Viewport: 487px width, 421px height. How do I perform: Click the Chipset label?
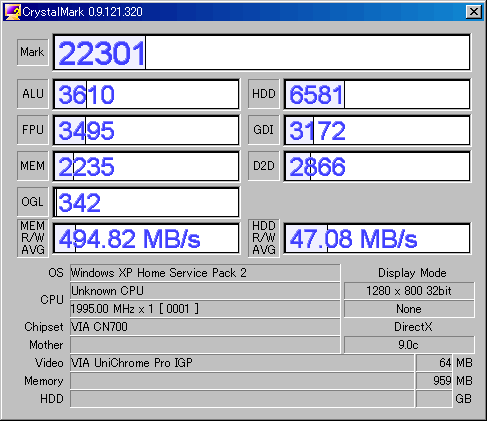pos(44,327)
